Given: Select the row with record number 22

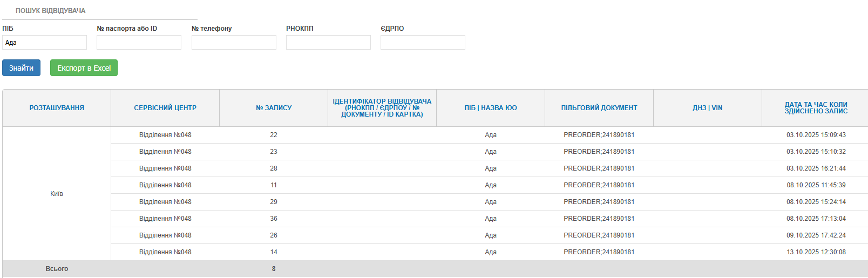Looking at the screenshot, I should (x=274, y=135).
